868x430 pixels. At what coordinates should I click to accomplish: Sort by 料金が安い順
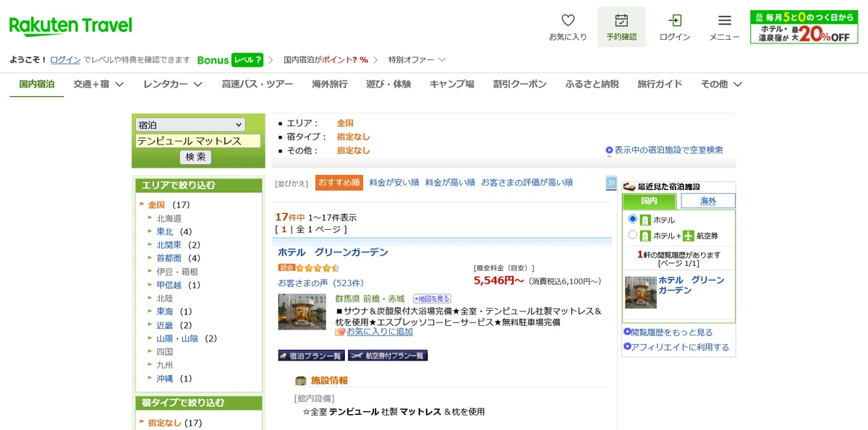(394, 183)
